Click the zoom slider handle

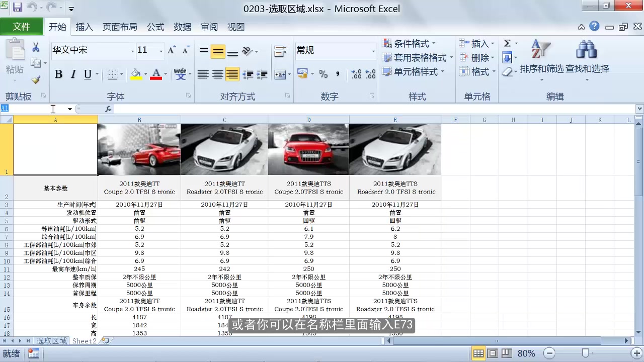[x=585, y=353]
